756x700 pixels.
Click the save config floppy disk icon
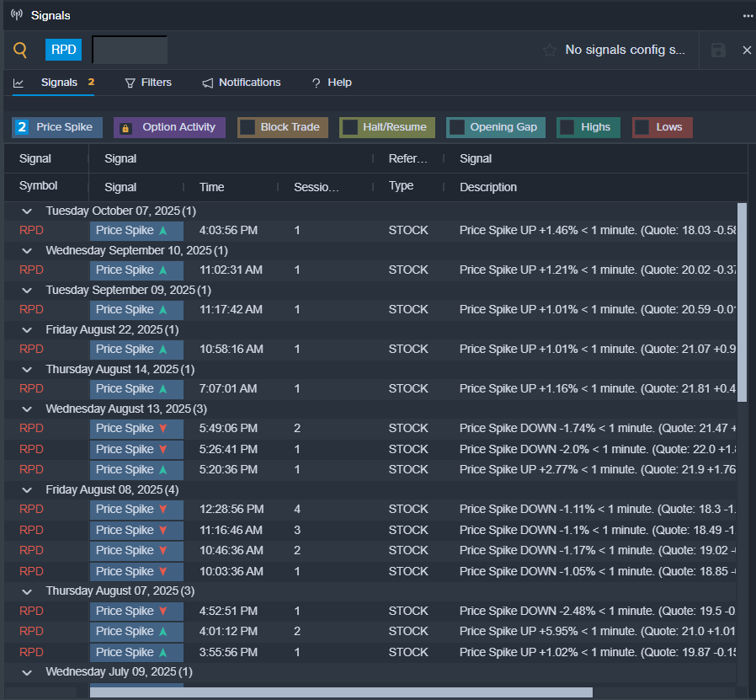click(718, 51)
